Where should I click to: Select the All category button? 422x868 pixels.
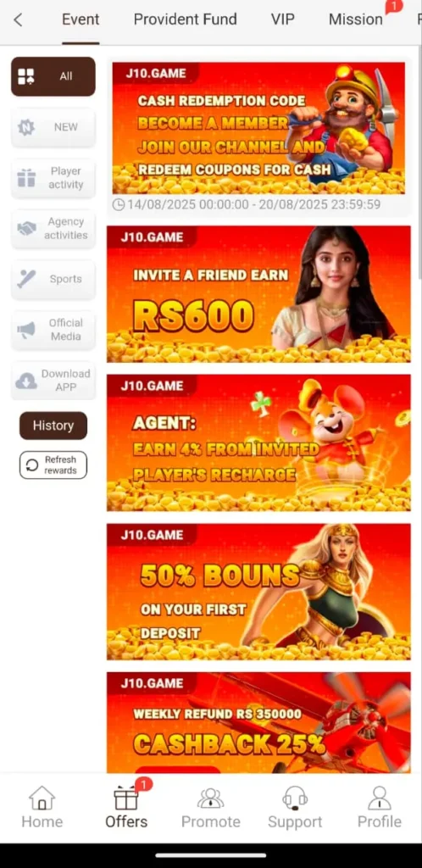(x=53, y=76)
